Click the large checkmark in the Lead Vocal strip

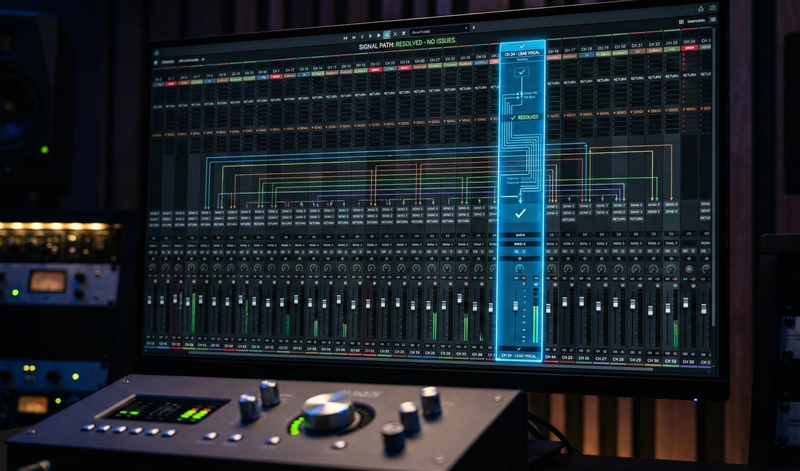click(x=520, y=213)
